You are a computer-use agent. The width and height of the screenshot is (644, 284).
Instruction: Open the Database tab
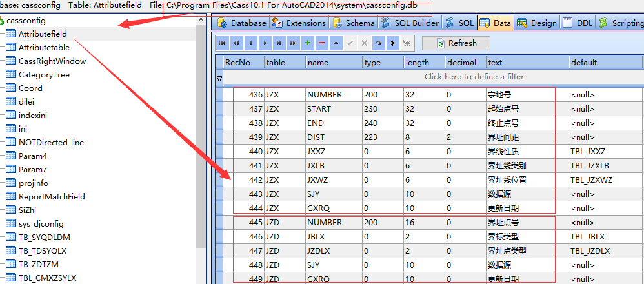click(241, 23)
